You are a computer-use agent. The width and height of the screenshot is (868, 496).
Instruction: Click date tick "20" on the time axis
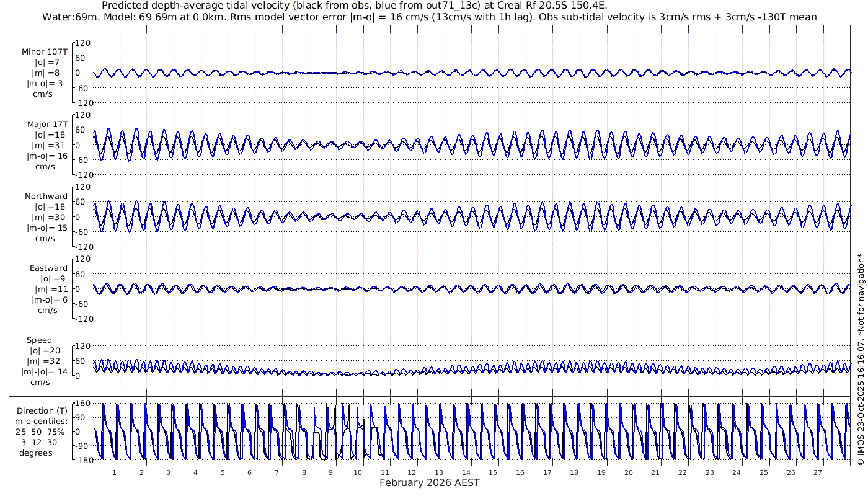coord(628,472)
